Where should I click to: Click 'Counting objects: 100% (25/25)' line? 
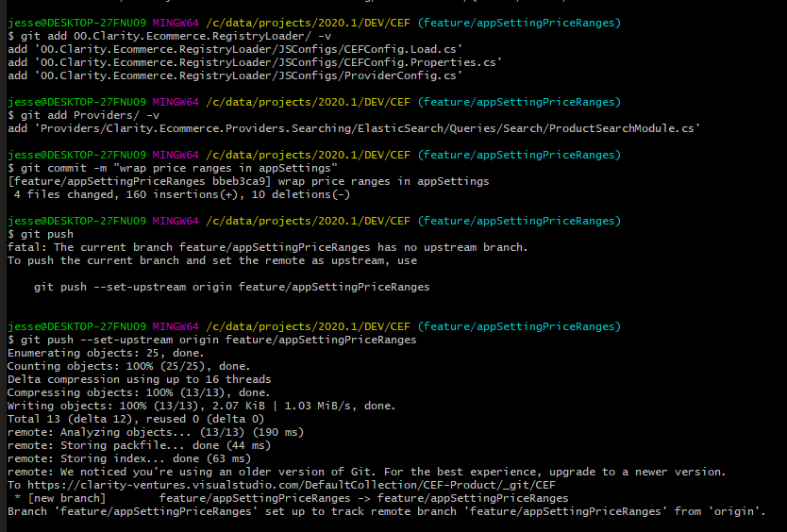point(129,366)
